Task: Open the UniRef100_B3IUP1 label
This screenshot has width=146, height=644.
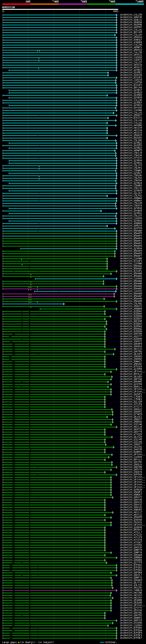Action: (x=131, y=271)
